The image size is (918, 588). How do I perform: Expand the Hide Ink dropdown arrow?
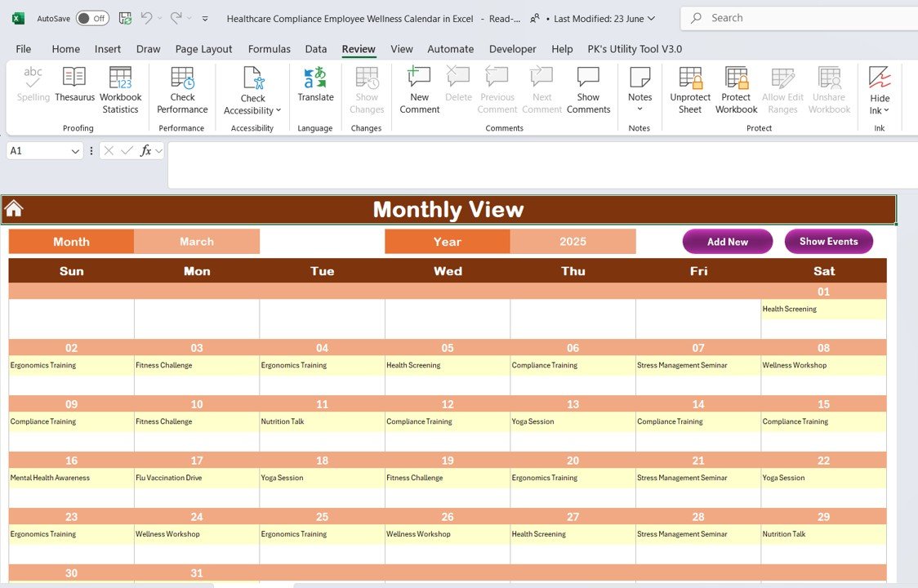pyautogui.click(x=886, y=110)
